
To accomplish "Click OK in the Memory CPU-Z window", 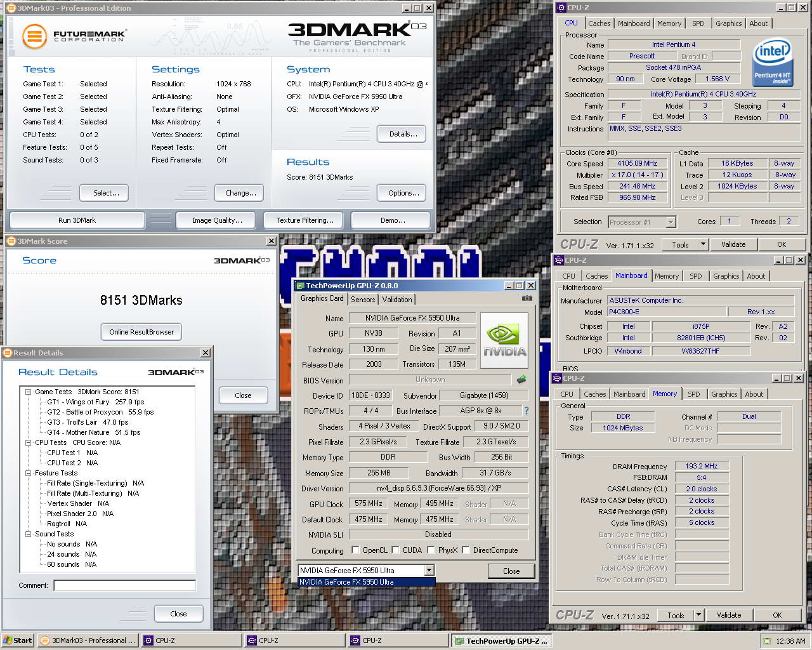I will tap(777, 615).
